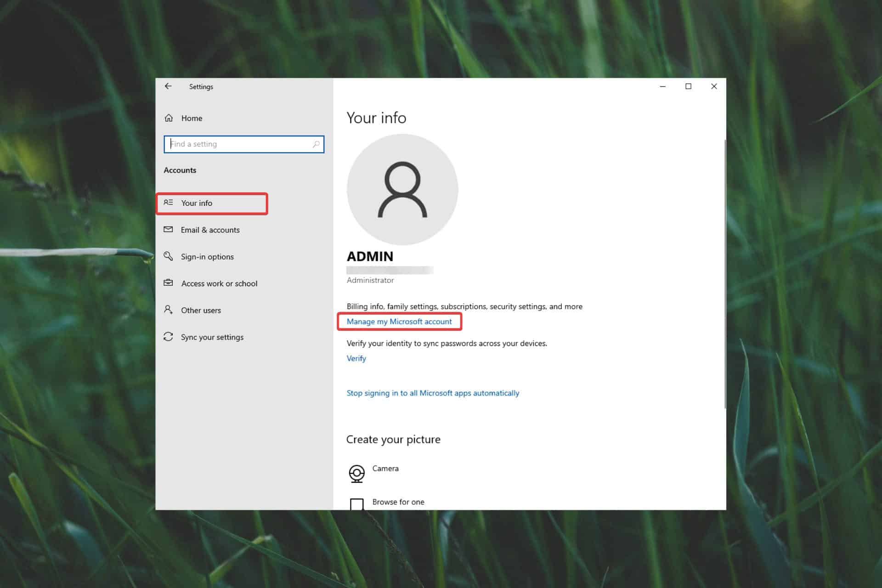
Task: Click the search magnifier icon
Action: coord(316,144)
